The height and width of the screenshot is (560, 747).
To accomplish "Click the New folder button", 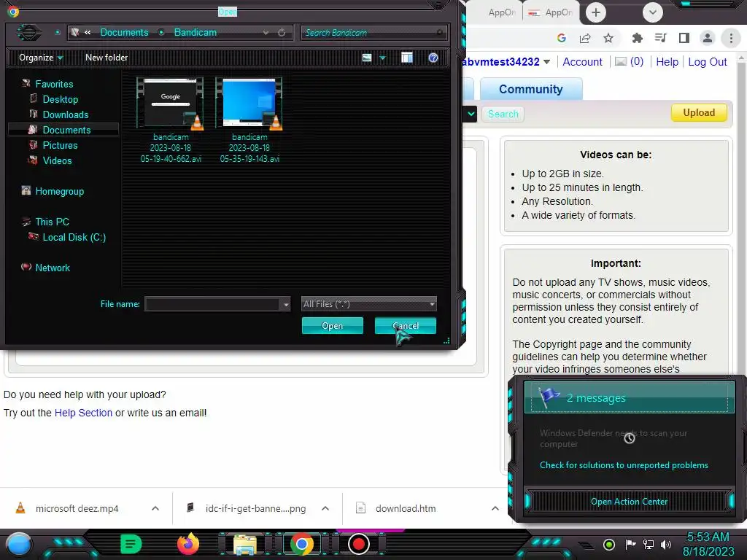I will 107,58.
